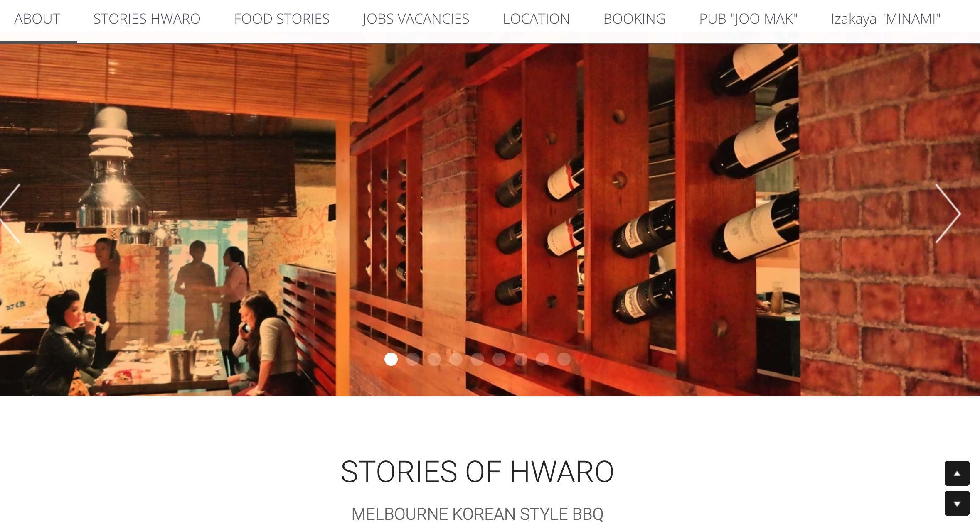
Task: Open PUB "JOO MAK" link
Action: point(748,19)
